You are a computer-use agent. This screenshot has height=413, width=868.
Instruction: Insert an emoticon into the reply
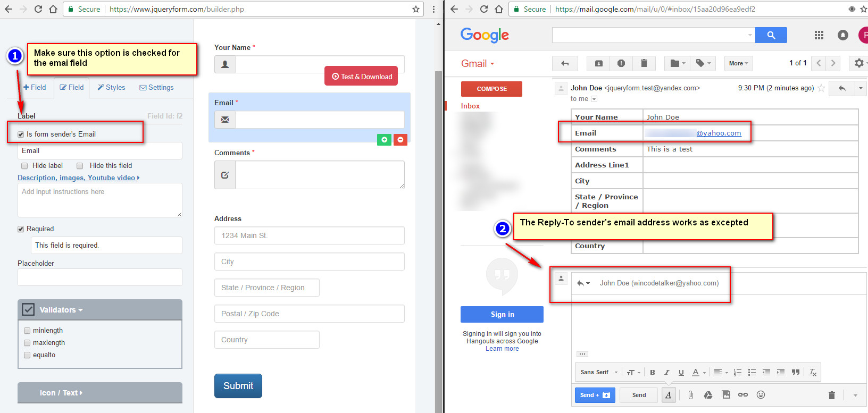click(x=761, y=395)
